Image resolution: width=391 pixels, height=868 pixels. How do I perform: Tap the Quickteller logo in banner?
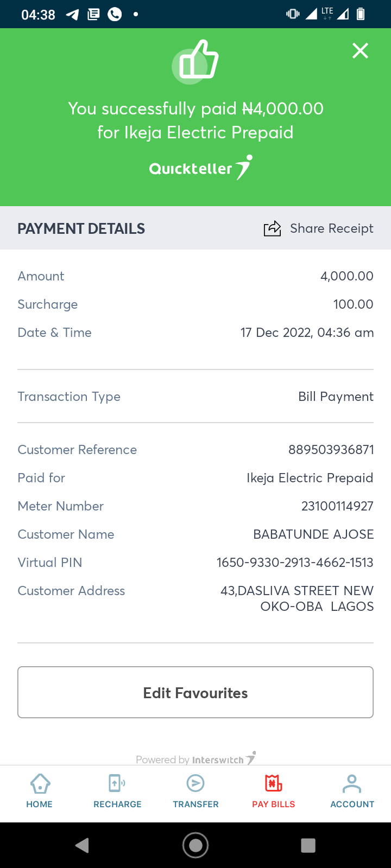pyautogui.click(x=200, y=168)
